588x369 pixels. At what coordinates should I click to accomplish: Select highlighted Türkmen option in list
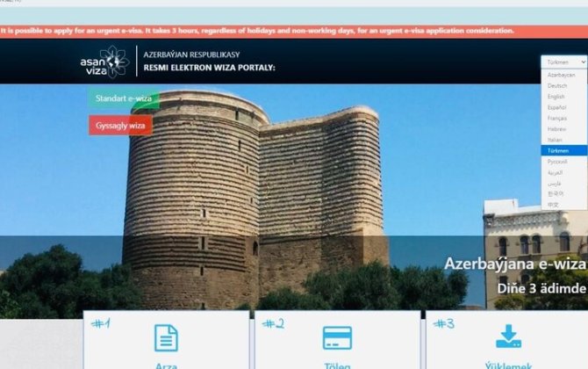pos(558,150)
